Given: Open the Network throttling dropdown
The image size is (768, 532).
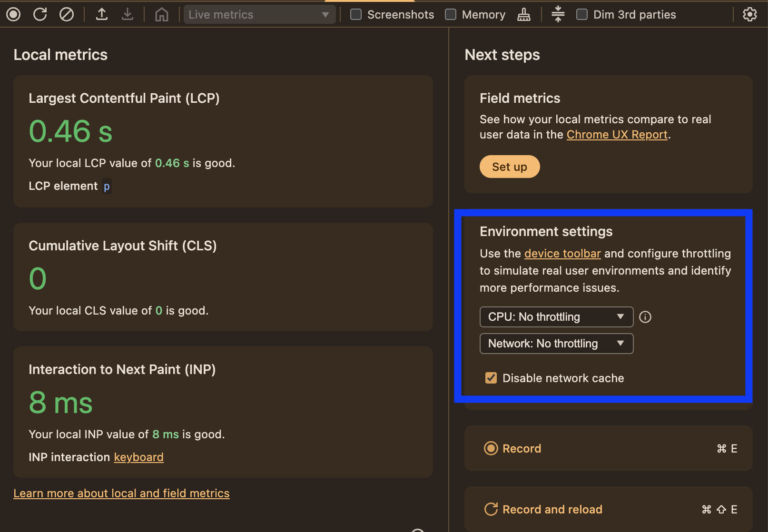Looking at the screenshot, I should click(556, 344).
